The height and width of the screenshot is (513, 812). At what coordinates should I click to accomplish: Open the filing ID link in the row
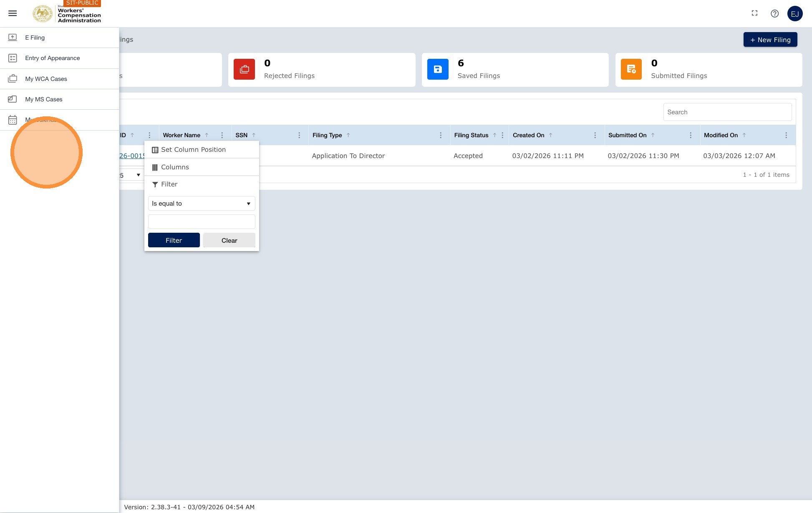pyautogui.click(x=132, y=156)
